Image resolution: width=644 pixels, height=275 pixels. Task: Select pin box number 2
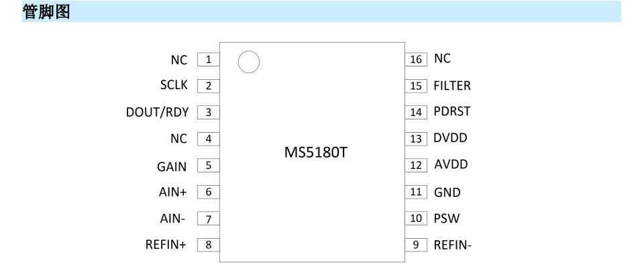click(x=208, y=87)
